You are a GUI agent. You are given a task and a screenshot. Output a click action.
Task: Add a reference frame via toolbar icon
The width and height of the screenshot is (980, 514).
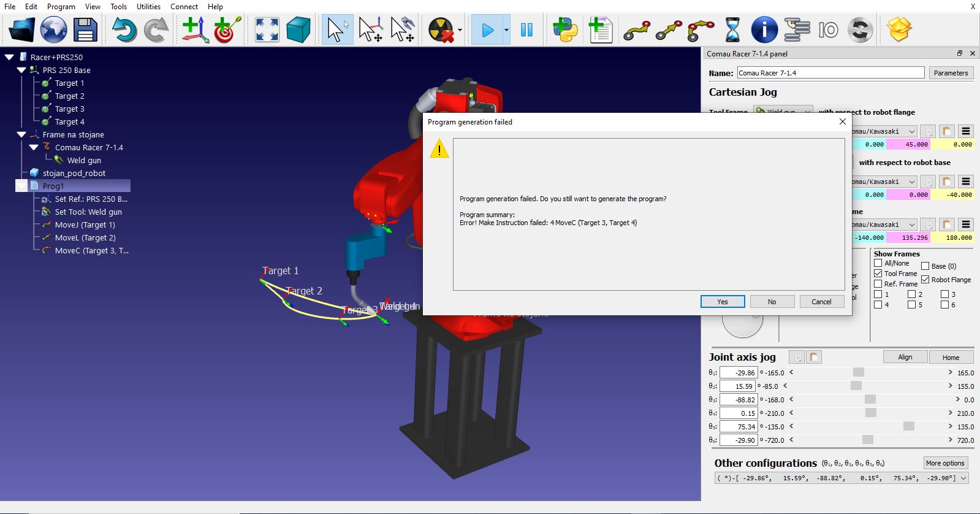(195, 29)
